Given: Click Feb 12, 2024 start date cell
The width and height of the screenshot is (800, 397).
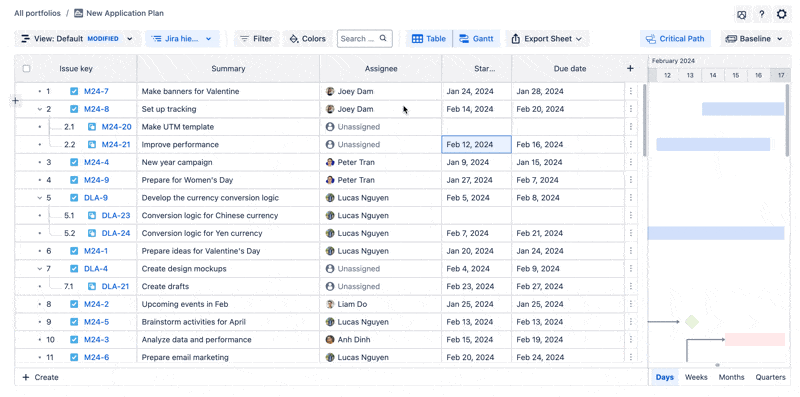Looking at the screenshot, I should point(476,144).
